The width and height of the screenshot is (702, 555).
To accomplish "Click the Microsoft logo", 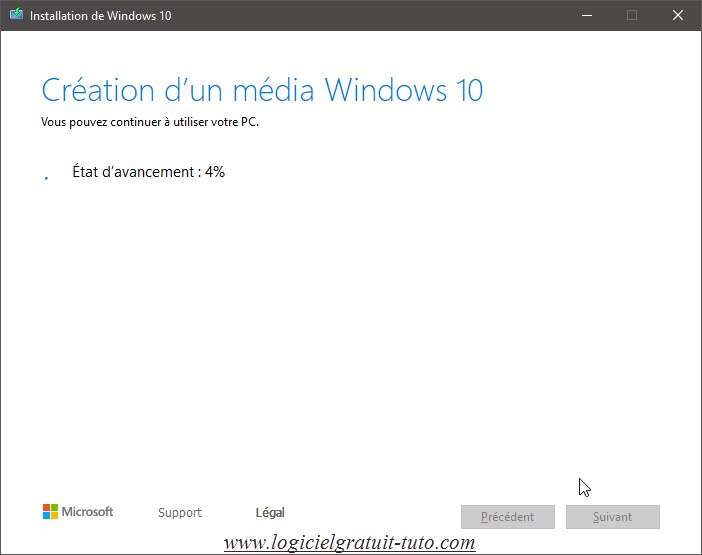I will point(78,512).
